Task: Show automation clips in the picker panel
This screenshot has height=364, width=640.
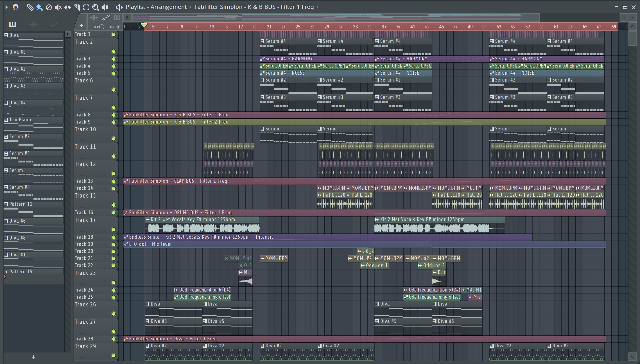Action: pos(54,24)
